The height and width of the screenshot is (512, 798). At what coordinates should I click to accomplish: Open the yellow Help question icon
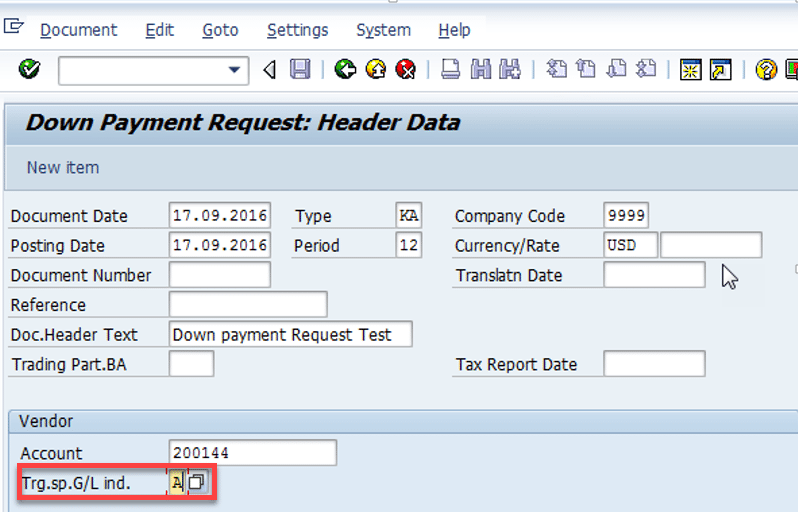(x=766, y=70)
